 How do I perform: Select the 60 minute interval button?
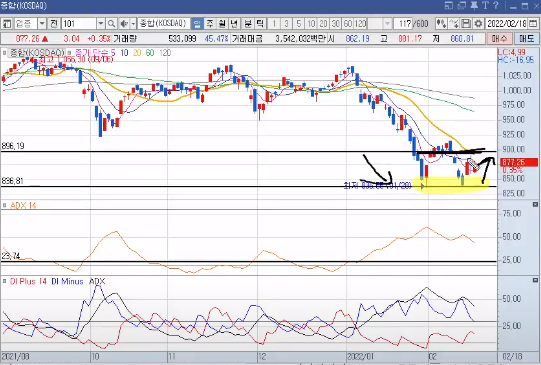coord(348,23)
